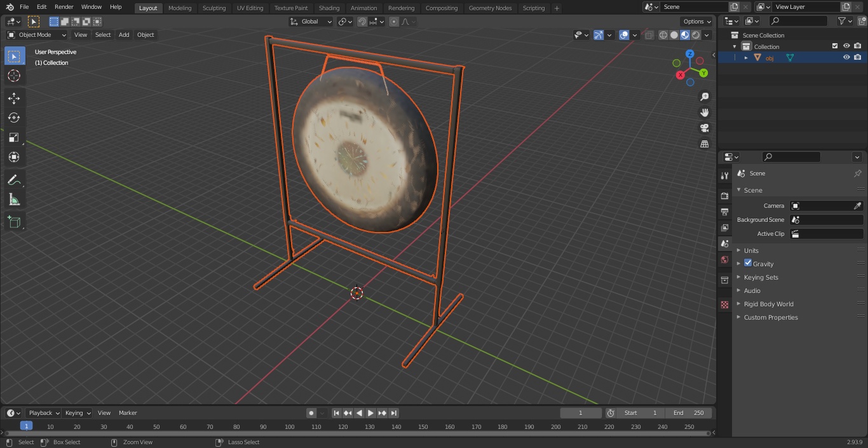Viewport: 868px width, 448px height.
Task: Select the Cursor tool in the toolbar
Action: [x=14, y=76]
